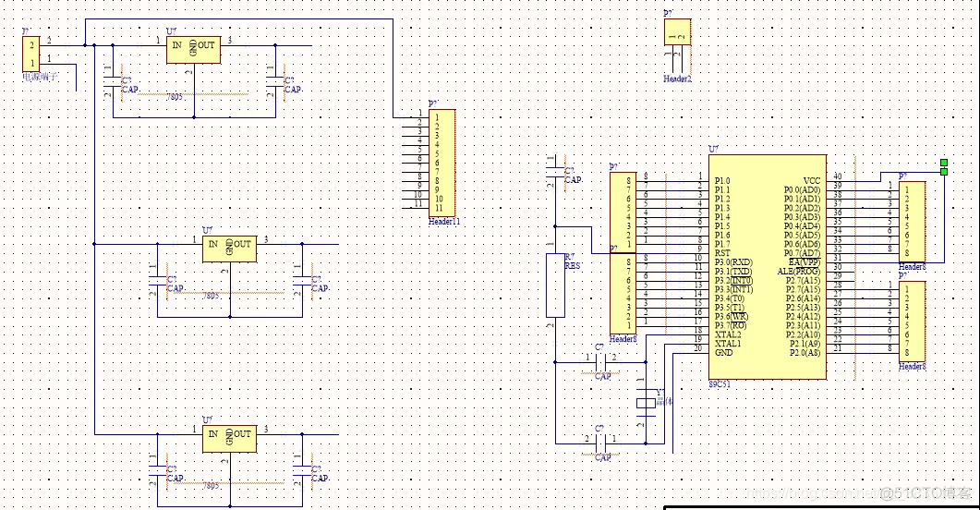This screenshot has width=980, height=510.
Task: Select output capacitor of the top 7805 regulator
Action: click(x=275, y=81)
